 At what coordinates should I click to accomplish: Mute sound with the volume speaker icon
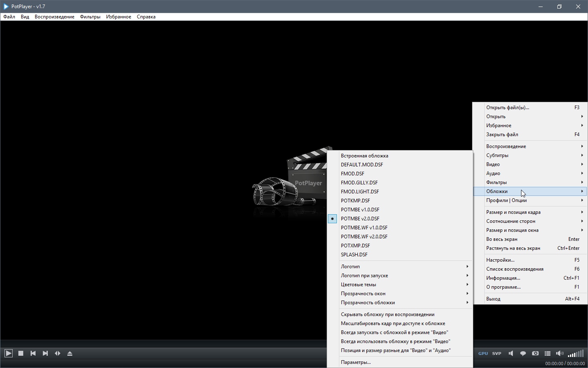coord(560,353)
